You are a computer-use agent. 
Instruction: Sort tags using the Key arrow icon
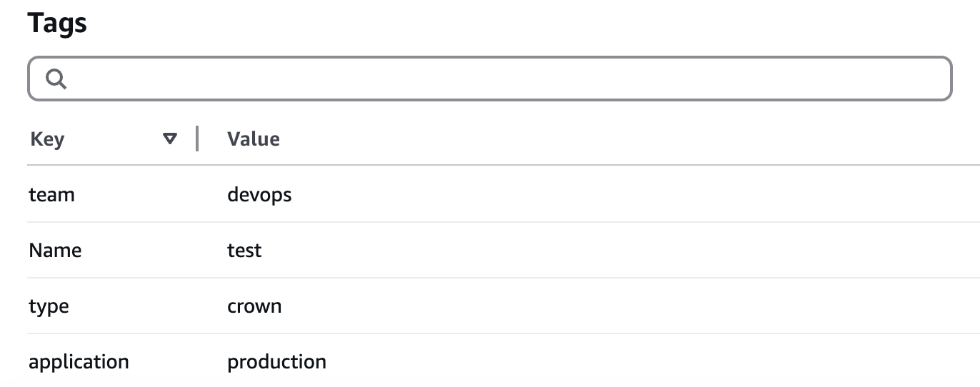(x=170, y=139)
